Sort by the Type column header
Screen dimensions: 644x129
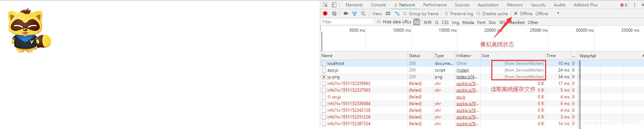tap(444, 56)
